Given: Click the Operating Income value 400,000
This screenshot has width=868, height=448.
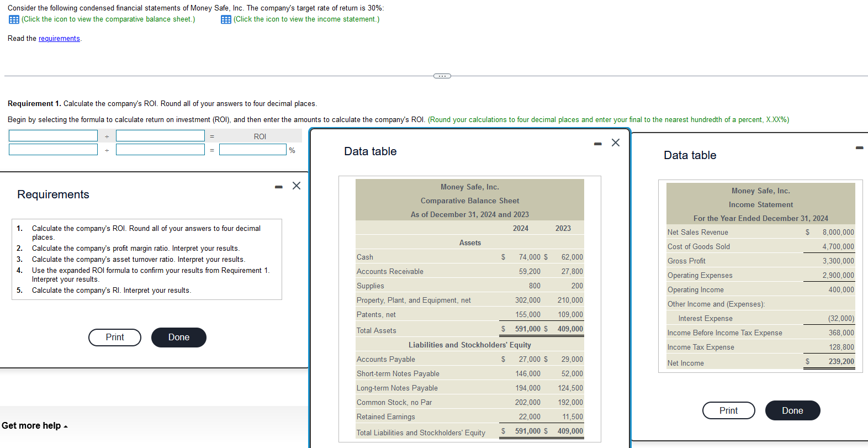Looking at the screenshot, I should point(841,289).
